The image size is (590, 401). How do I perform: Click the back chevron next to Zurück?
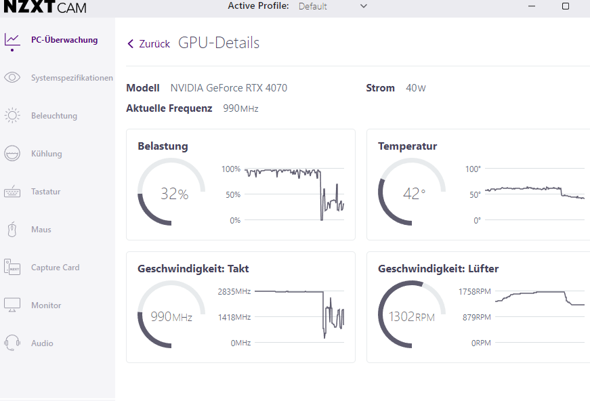point(131,44)
